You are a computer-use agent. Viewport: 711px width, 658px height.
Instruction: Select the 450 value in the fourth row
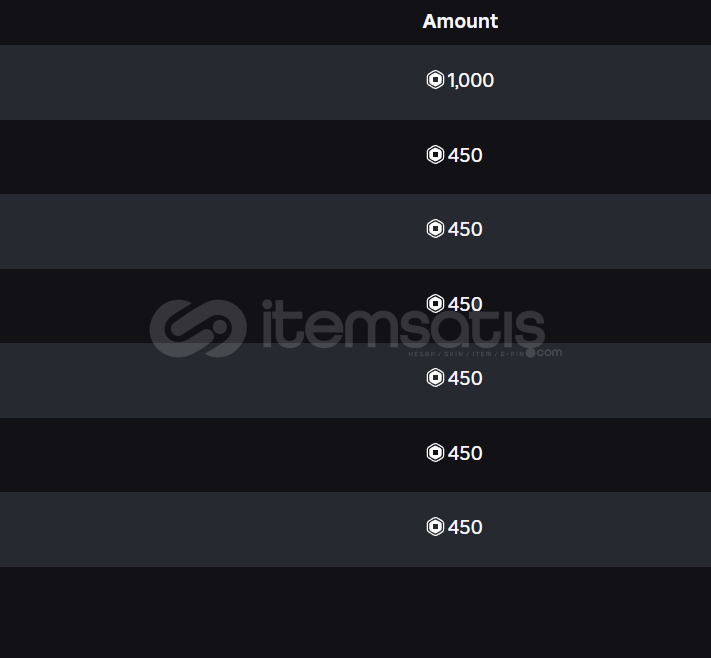point(465,304)
